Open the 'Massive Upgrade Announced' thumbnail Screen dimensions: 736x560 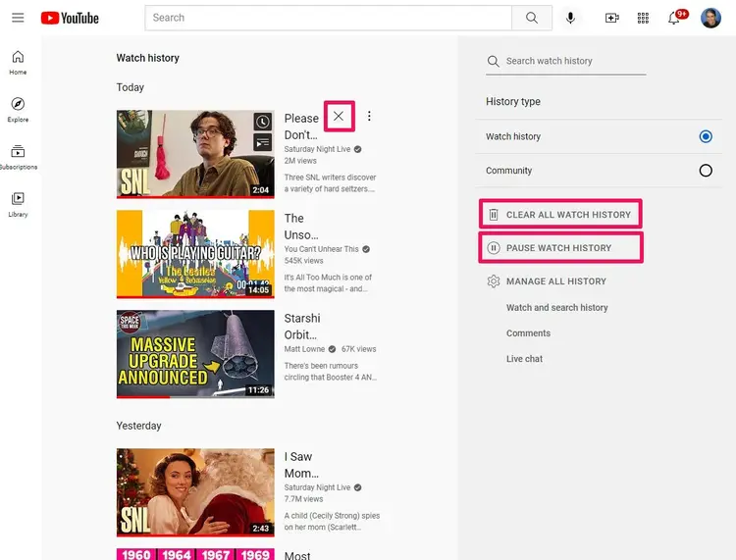coord(195,354)
